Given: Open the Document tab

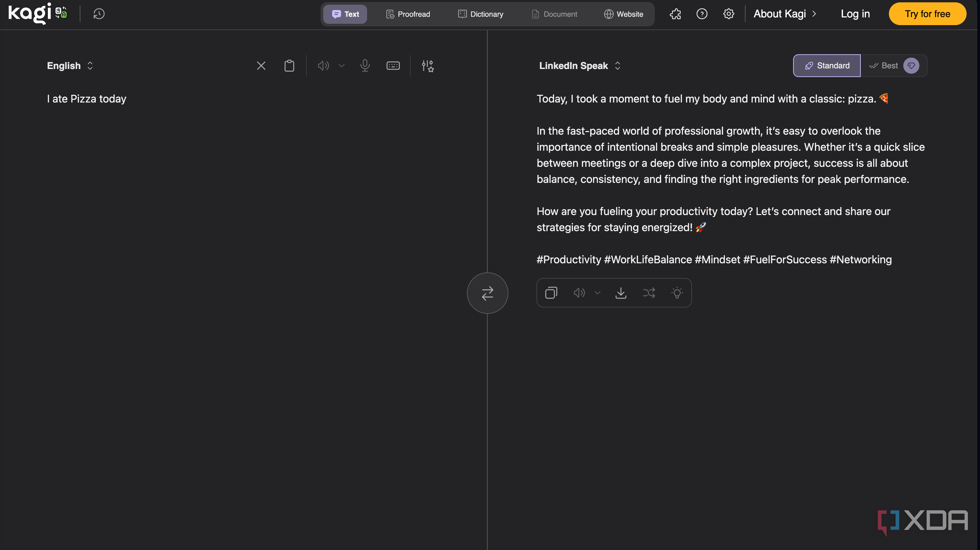Looking at the screenshot, I should tap(554, 14).
